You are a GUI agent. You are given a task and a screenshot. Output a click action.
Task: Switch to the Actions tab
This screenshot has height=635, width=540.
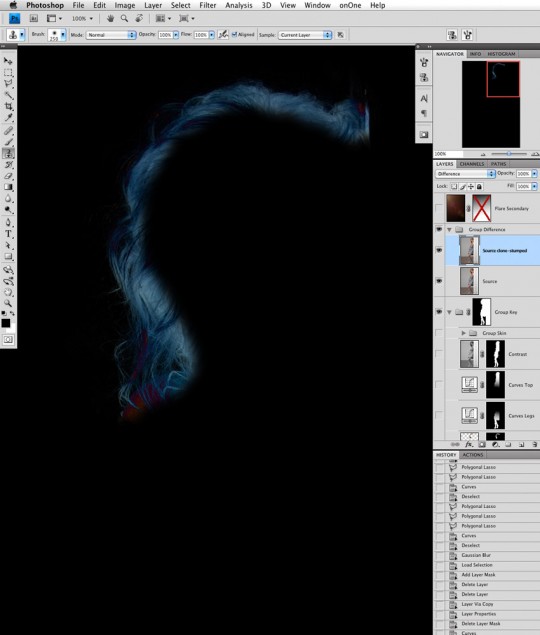[x=473, y=455]
